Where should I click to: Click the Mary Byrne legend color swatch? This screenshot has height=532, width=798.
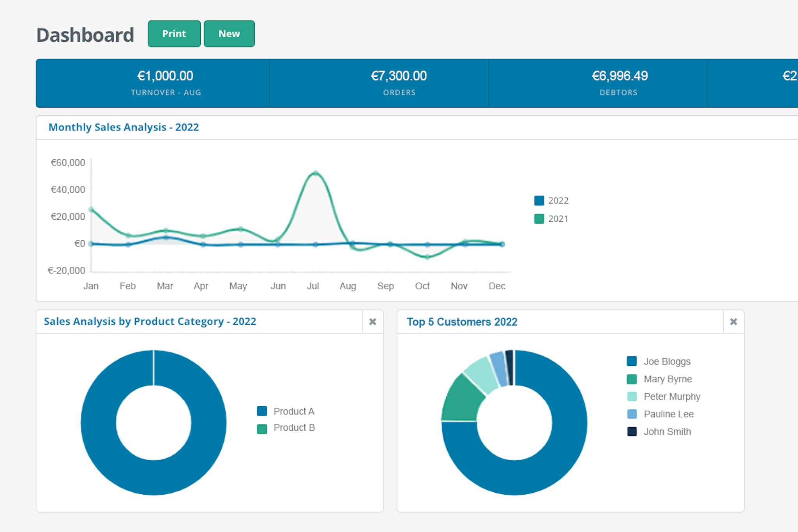pos(631,379)
